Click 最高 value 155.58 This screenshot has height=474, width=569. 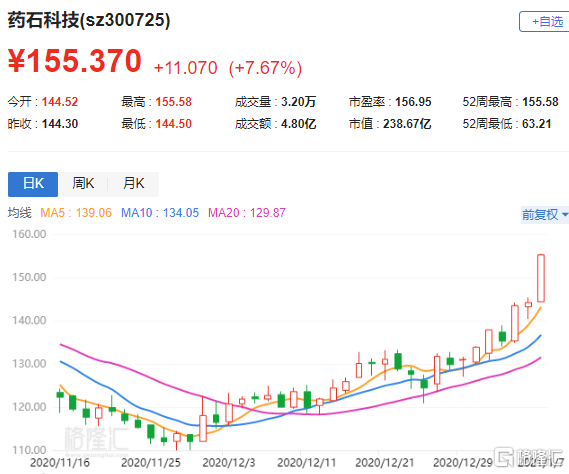pos(173,102)
